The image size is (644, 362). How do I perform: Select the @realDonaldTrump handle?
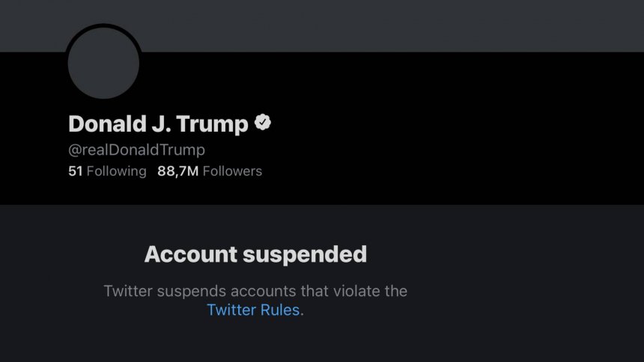point(136,150)
